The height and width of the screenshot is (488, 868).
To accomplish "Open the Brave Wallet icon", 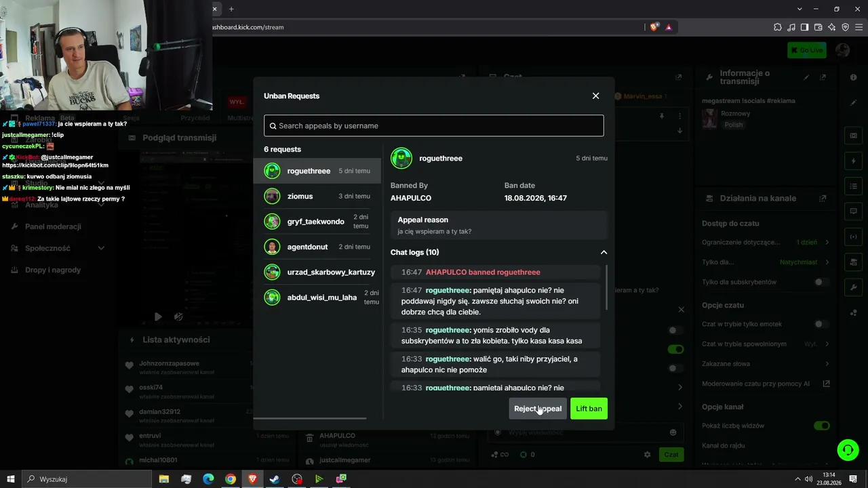I will 818,27.
